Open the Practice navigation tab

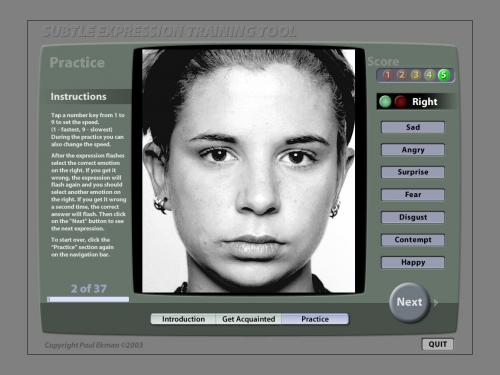pyautogui.click(x=315, y=319)
